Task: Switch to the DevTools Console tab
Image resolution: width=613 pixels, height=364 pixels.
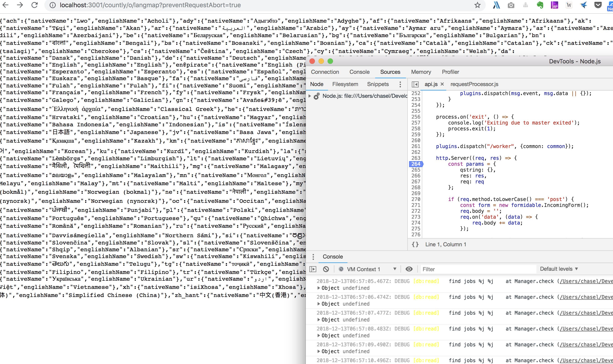Action: [x=359, y=72]
